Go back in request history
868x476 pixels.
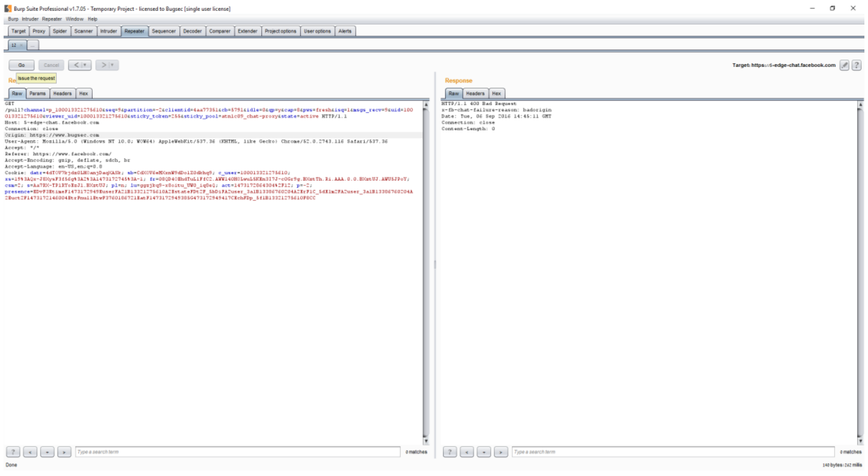click(75, 65)
